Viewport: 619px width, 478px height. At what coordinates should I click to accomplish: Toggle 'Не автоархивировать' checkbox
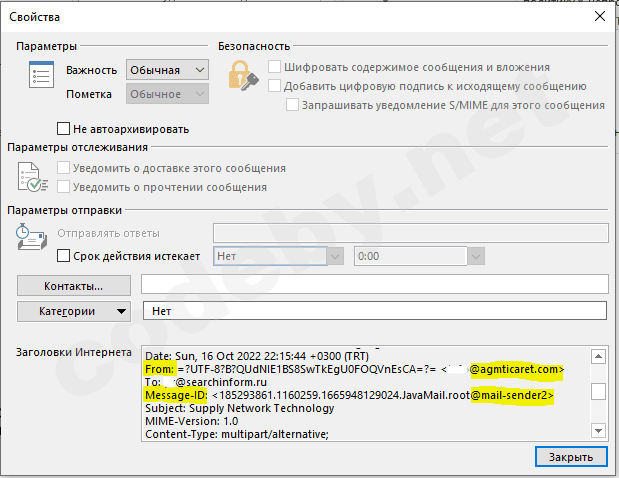point(64,129)
